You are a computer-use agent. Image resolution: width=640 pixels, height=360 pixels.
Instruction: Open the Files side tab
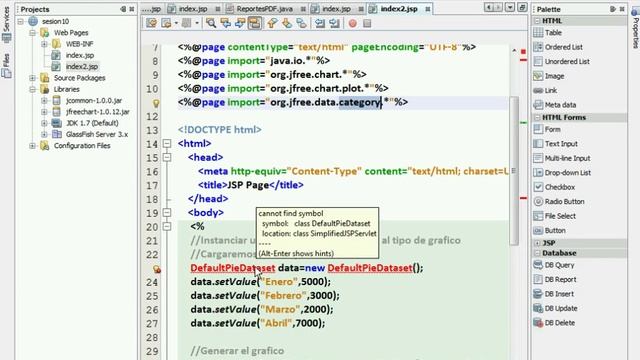pyautogui.click(x=6, y=65)
